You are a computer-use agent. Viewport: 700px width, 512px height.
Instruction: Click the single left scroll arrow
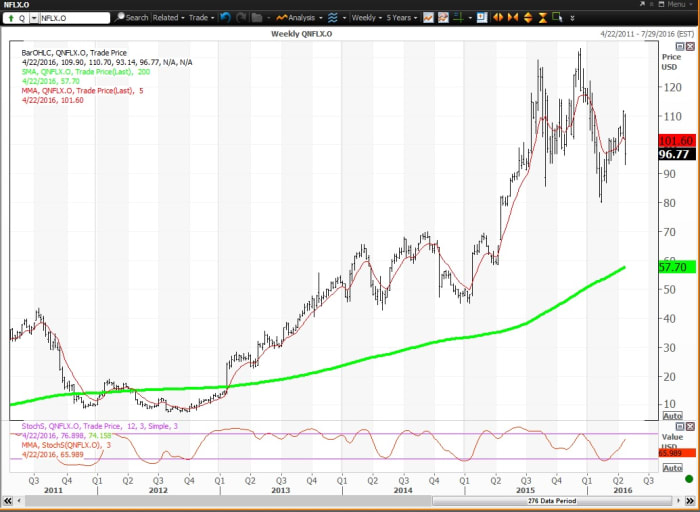pyautogui.click(x=19, y=501)
